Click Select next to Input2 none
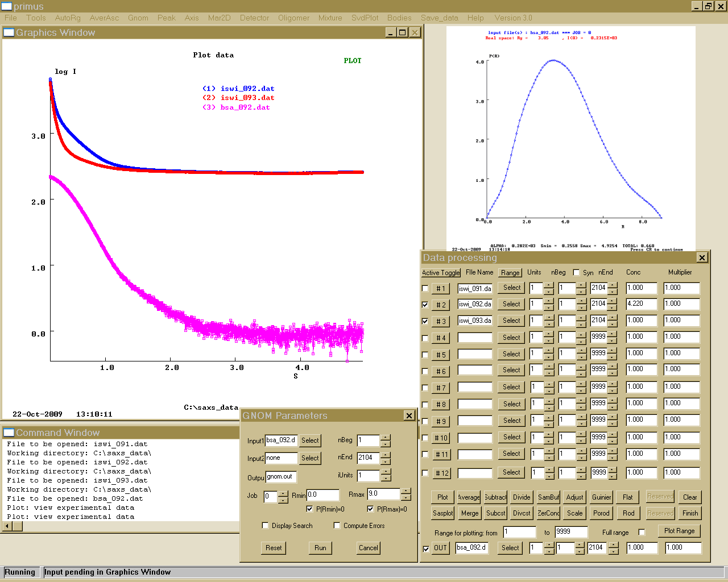Image resolution: width=728 pixels, height=582 pixels. pos(310,458)
